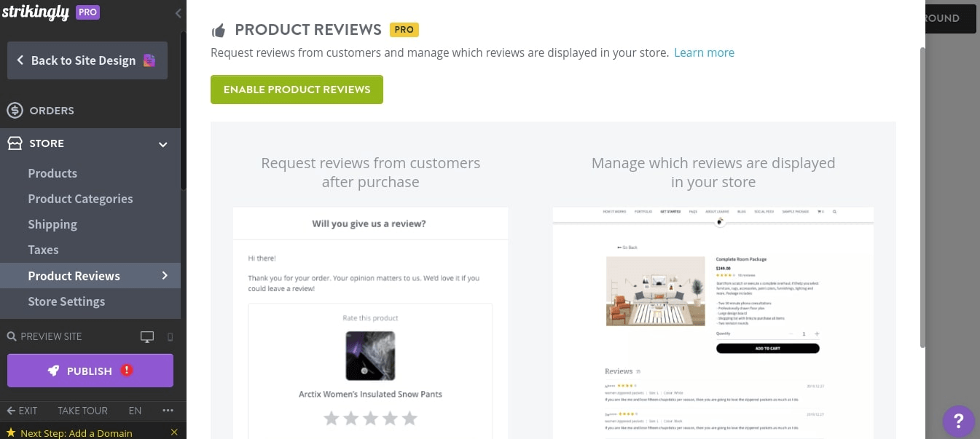Image resolution: width=980 pixels, height=439 pixels.
Task: Expand the Product Reviews submenu arrow
Action: pos(165,275)
